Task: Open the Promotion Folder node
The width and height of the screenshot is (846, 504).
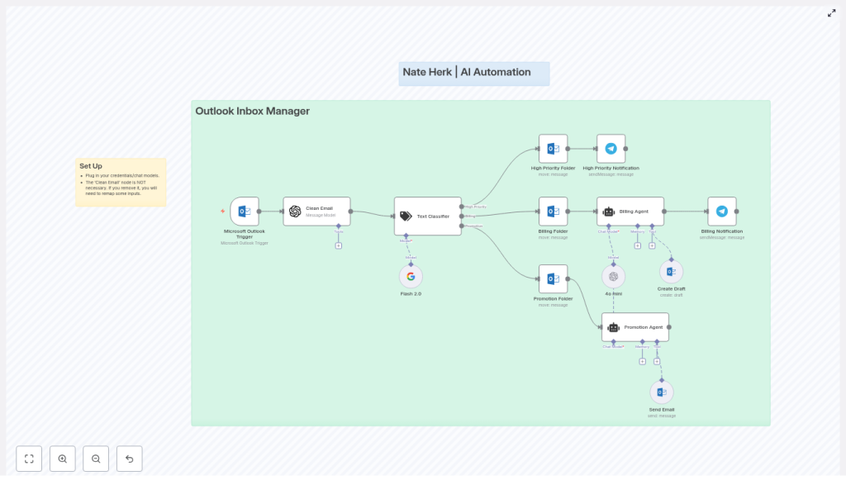Action: click(553, 278)
